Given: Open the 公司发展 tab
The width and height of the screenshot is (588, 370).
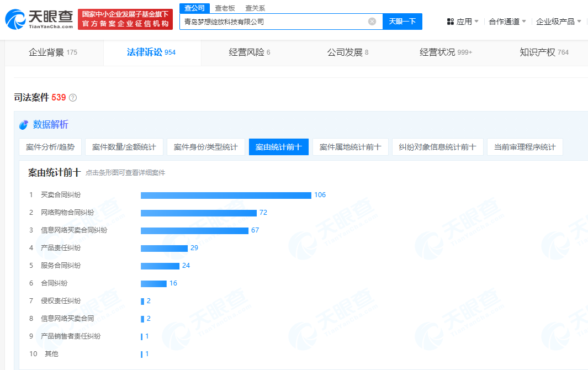Looking at the screenshot, I should 348,52.
